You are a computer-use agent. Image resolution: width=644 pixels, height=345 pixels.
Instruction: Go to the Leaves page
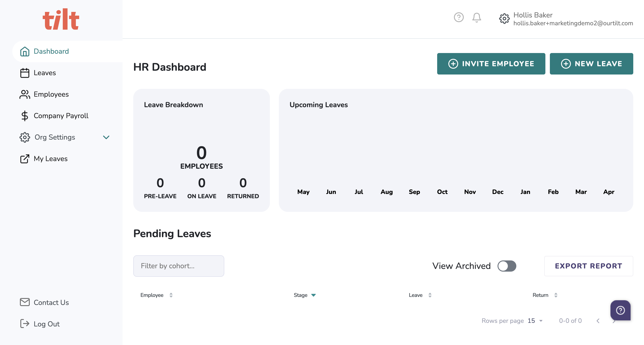[45, 73]
